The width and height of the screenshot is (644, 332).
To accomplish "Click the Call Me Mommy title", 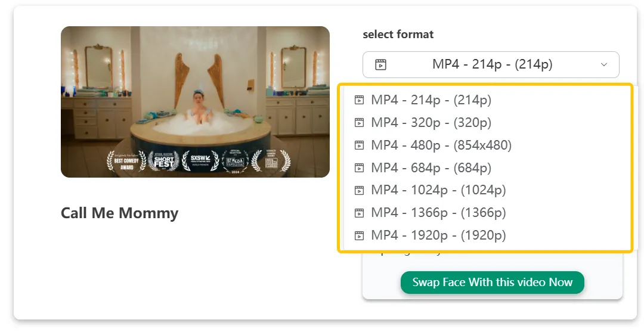I will [119, 213].
